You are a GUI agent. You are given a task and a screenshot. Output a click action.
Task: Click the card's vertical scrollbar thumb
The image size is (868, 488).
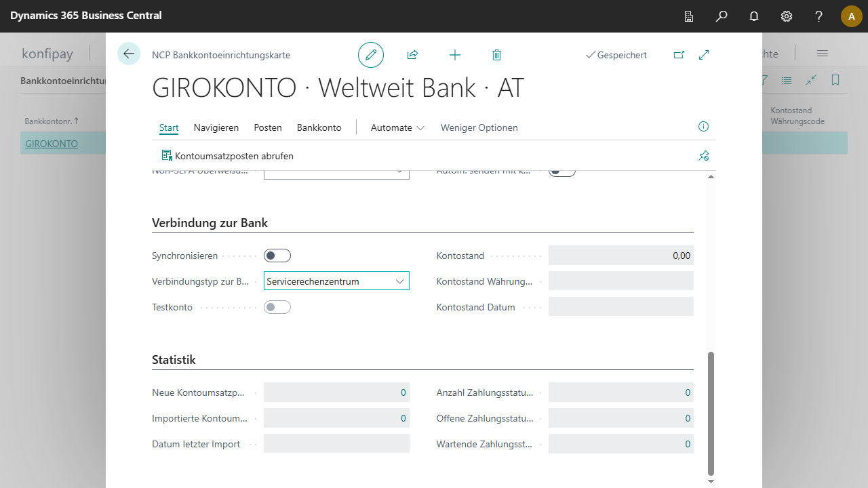coord(711,413)
